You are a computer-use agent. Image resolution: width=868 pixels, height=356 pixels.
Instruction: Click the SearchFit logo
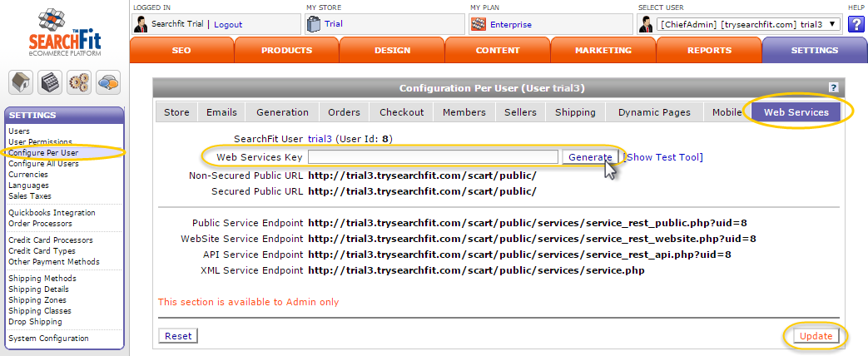click(65, 32)
